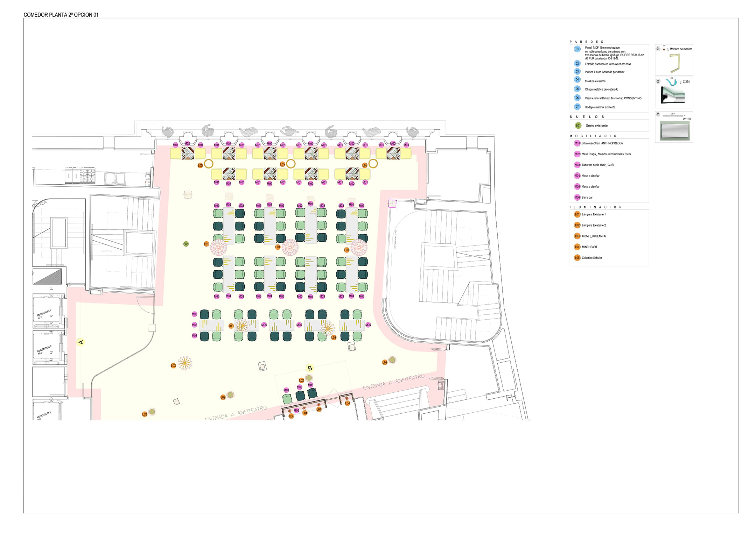
Task: Click the blue 05 Chapa metalica legend circle
Action: click(577, 89)
